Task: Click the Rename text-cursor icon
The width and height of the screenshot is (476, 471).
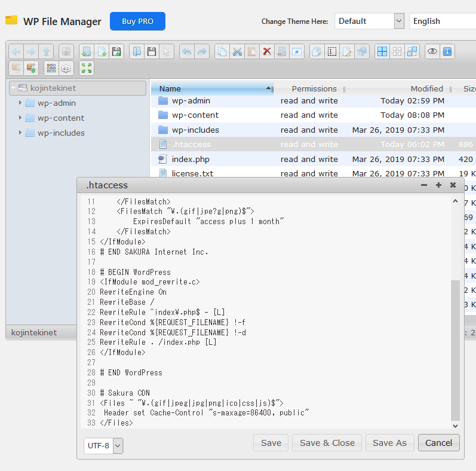Action: click(x=332, y=51)
